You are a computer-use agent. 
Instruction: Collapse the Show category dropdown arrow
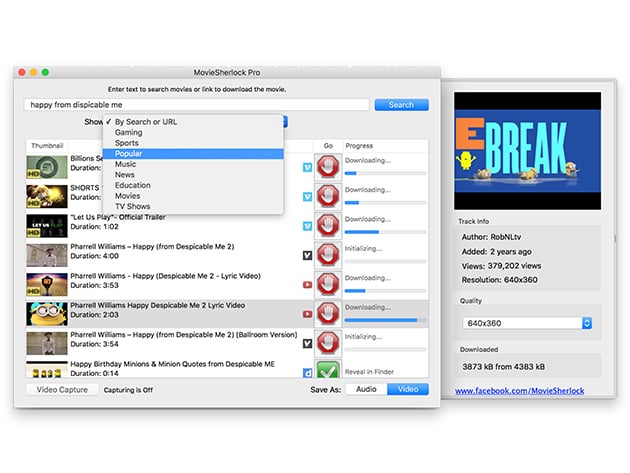(285, 121)
